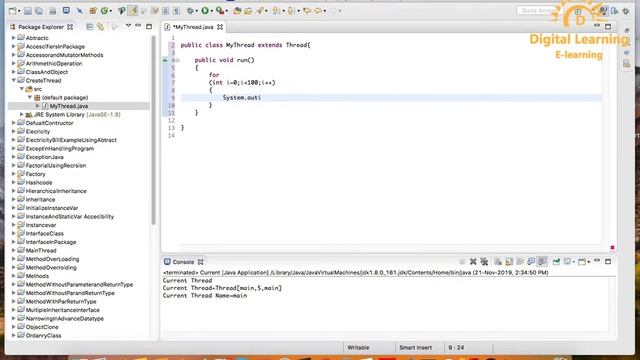Clear Console icon in console toolbar

tap(498, 262)
